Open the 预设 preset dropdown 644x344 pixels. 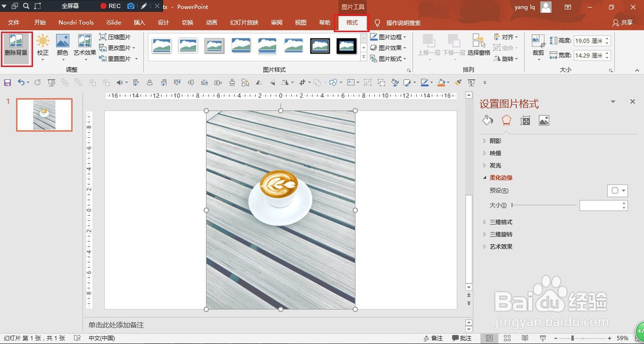[617, 191]
